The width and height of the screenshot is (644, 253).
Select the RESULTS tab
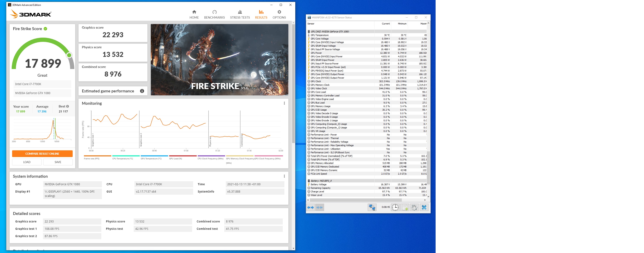point(261,14)
